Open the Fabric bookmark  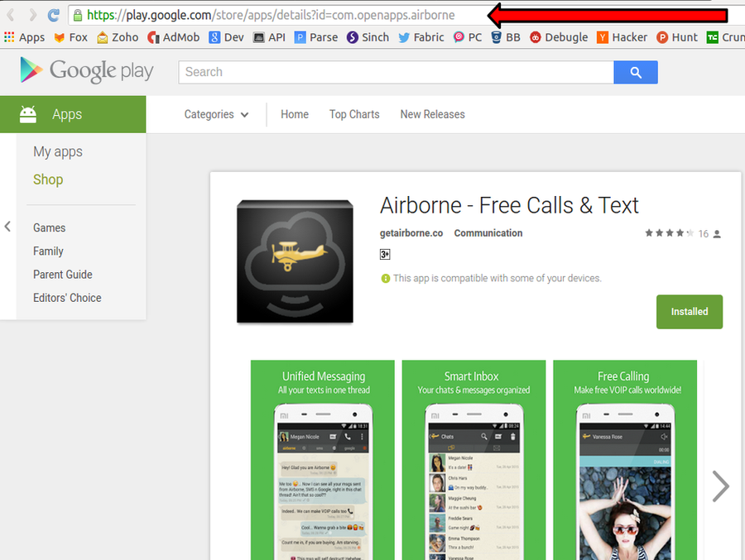(421, 37)
